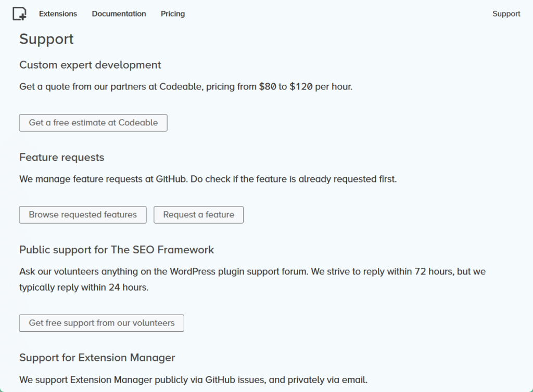
Task: Click the WordPress support forum paragraph
Action: tap(252, 279)
